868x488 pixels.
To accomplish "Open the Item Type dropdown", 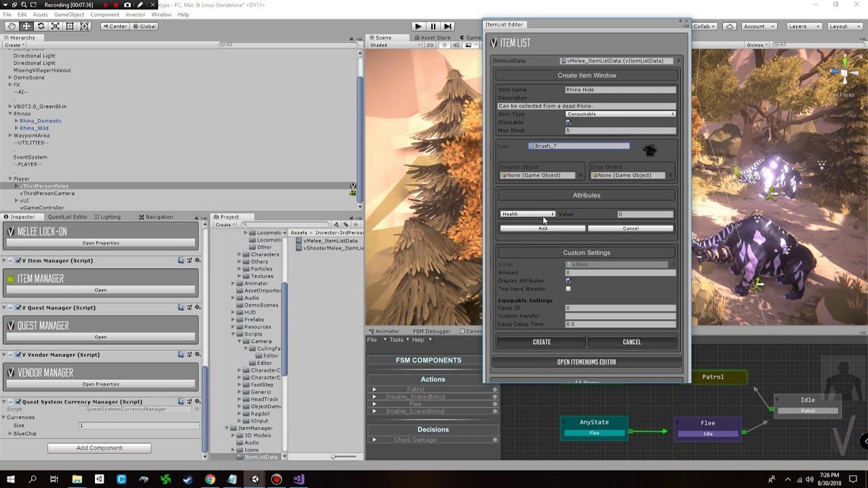I will point(620,114).
